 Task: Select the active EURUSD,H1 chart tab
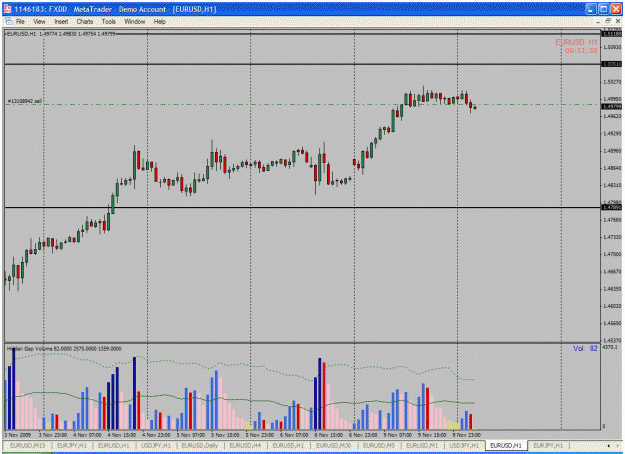[x=506, y=445]
